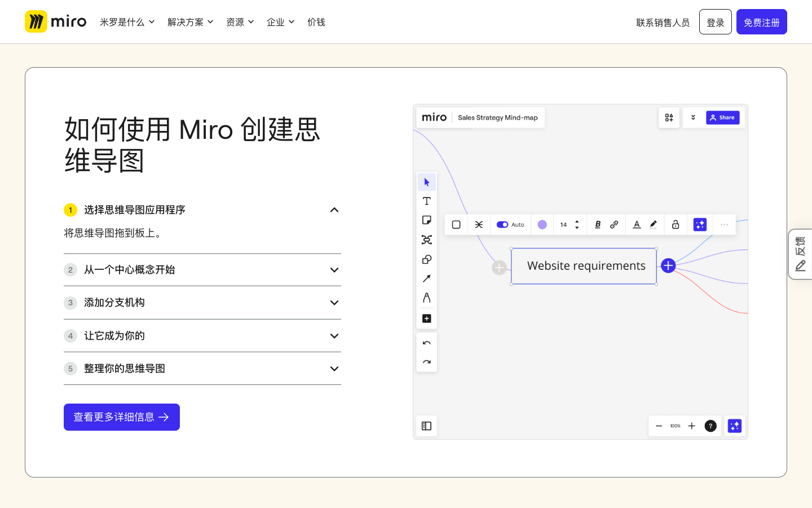
Task: Click the undo icon
Action: tap(426, 342)
